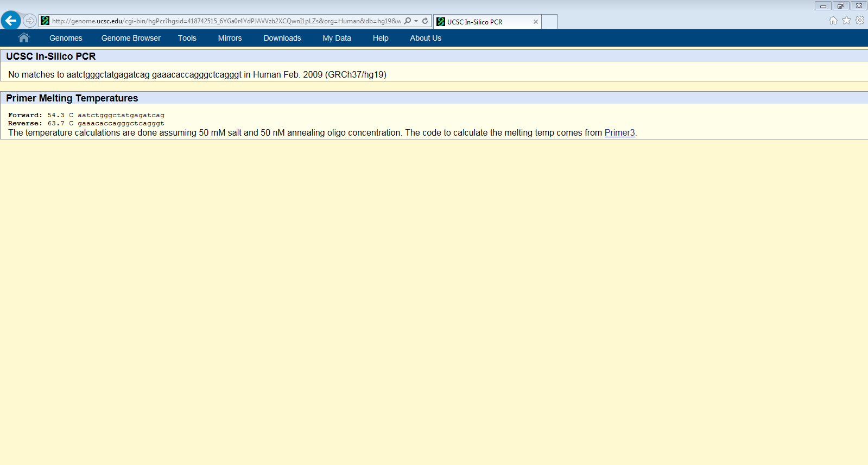Open the My Data menu
Viewport: 868px width, 465px height.
point(337,38)
